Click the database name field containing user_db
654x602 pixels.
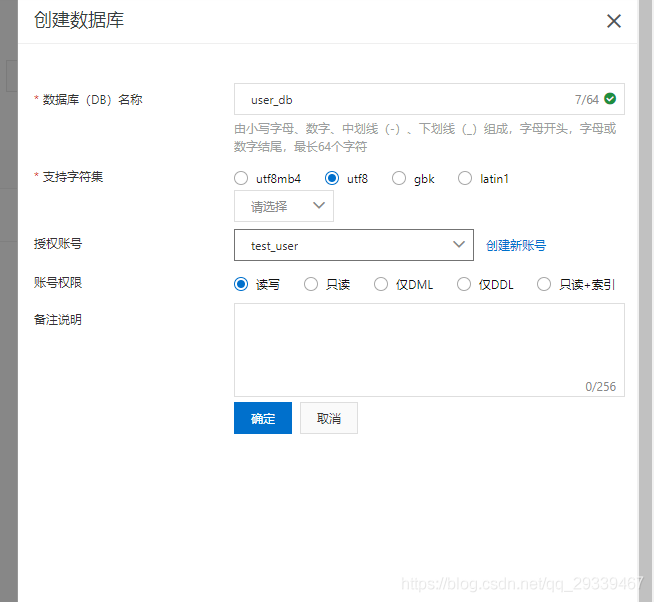coord(429,99)
